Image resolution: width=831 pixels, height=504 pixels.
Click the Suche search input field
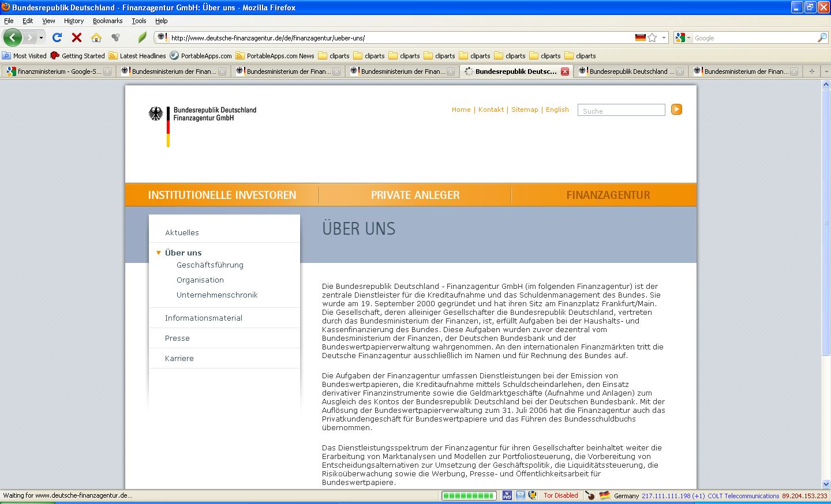click(x=621, y=110)
